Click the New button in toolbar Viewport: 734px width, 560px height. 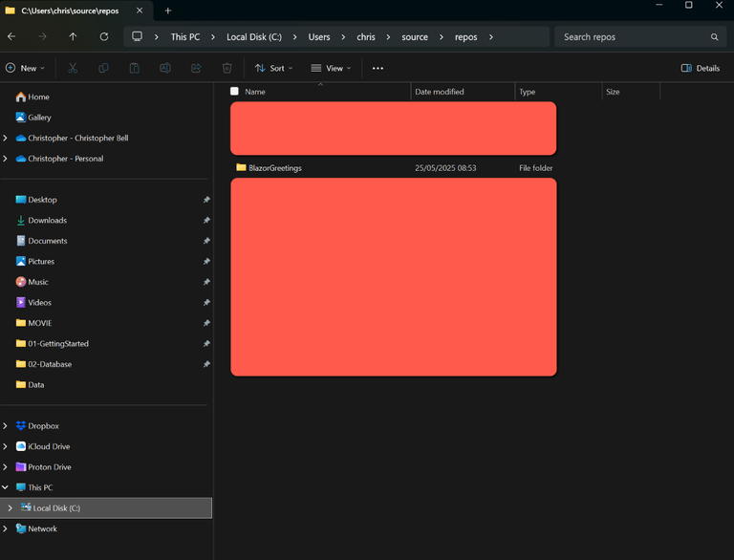[x=25, y=68]
